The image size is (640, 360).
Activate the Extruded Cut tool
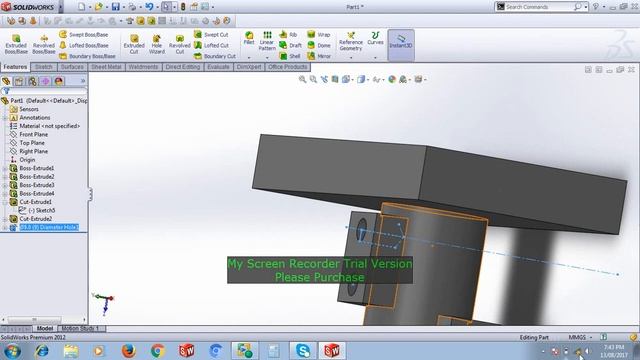click(134, 44)
